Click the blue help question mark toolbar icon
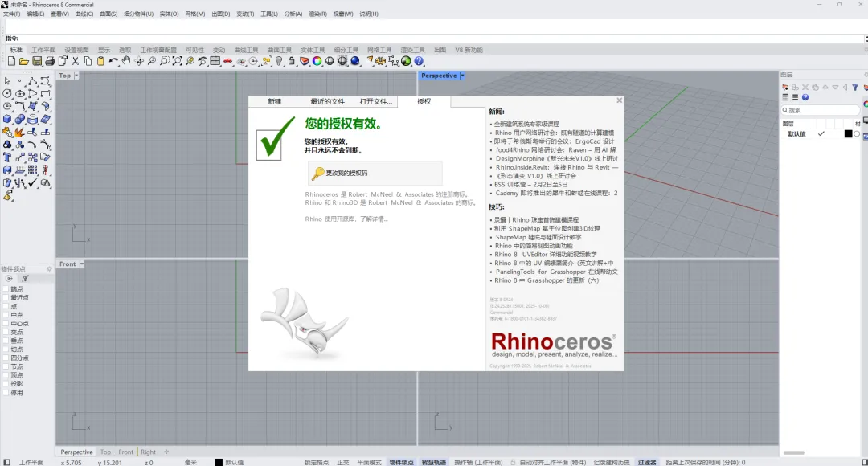This screenshot has width=868, height=466. click(419, 61)
